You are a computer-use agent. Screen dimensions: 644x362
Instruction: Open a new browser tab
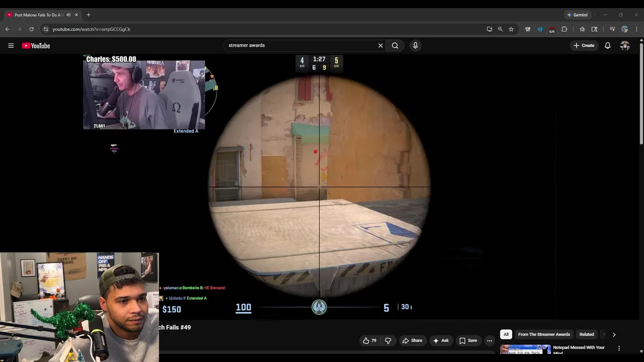pyautogui.click(x=89, y=15)
